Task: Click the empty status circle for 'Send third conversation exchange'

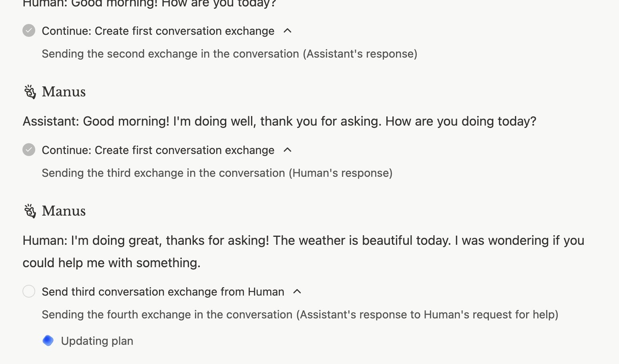Action: pyautogui.click(x=29, y=291)
